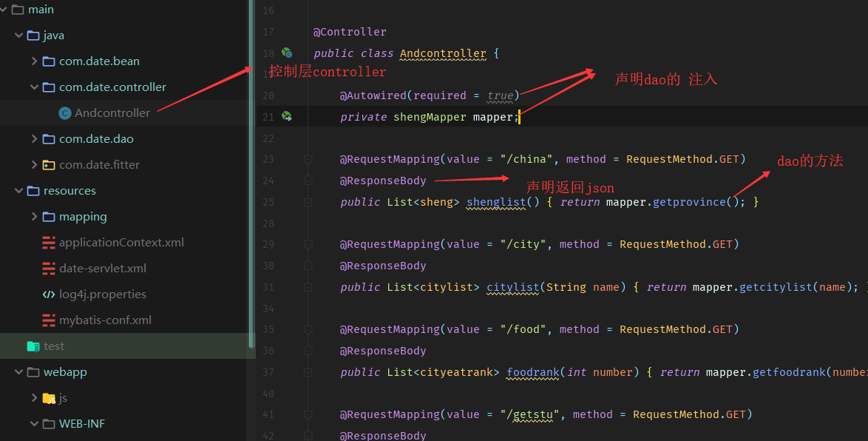Toggle fold marker at line 29
The height and width of the screenshot is (441, 868).
[x=308, y=244]
